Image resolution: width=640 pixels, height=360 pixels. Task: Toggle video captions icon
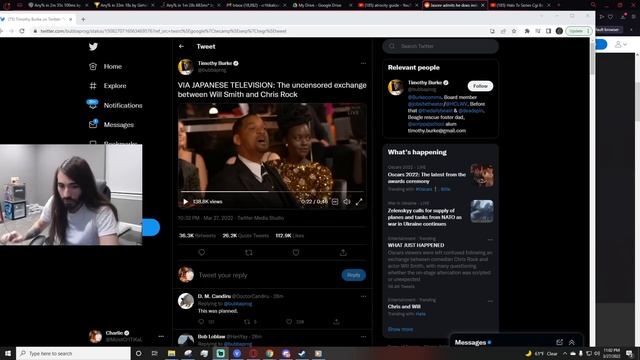pyautogui.click(x=335, y=202)
